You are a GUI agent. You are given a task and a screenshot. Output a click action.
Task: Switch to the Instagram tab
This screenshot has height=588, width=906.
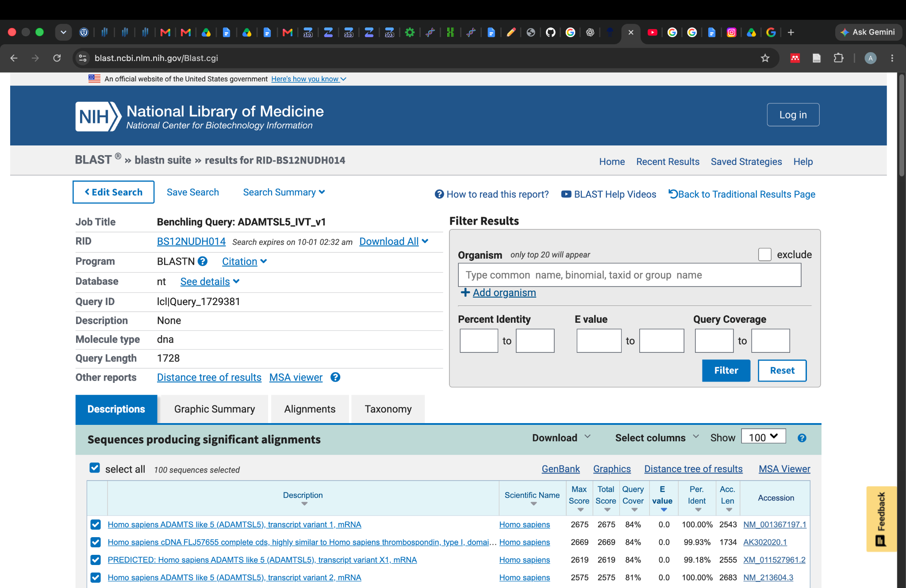(x=732, y=32)
